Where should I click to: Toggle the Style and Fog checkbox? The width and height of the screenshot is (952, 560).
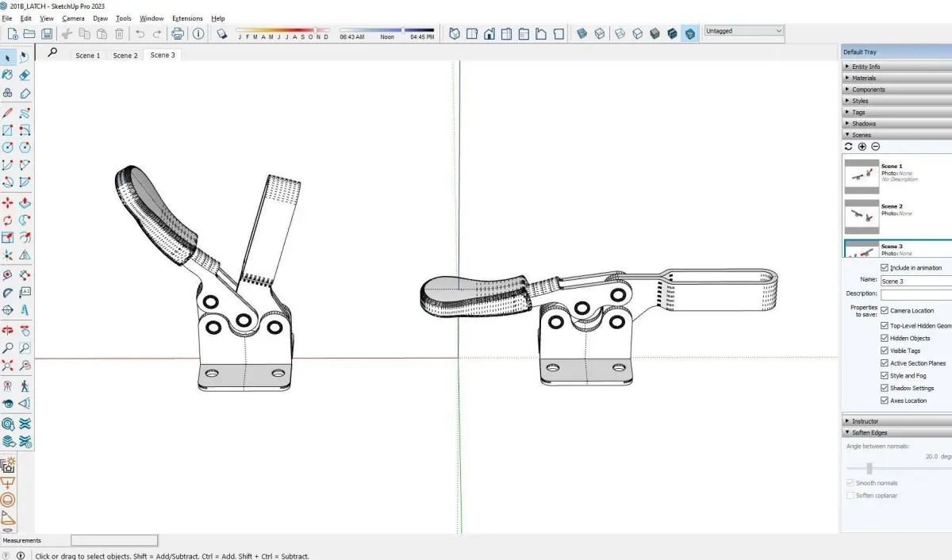[885, 376]
